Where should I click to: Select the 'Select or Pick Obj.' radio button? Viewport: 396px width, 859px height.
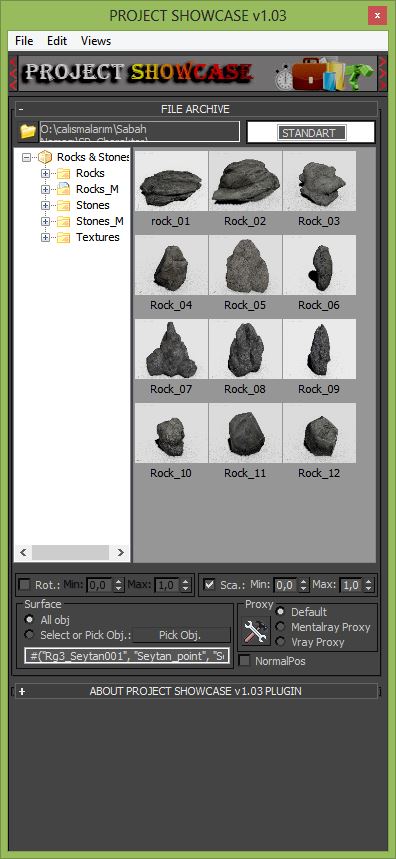pos(29,635)
